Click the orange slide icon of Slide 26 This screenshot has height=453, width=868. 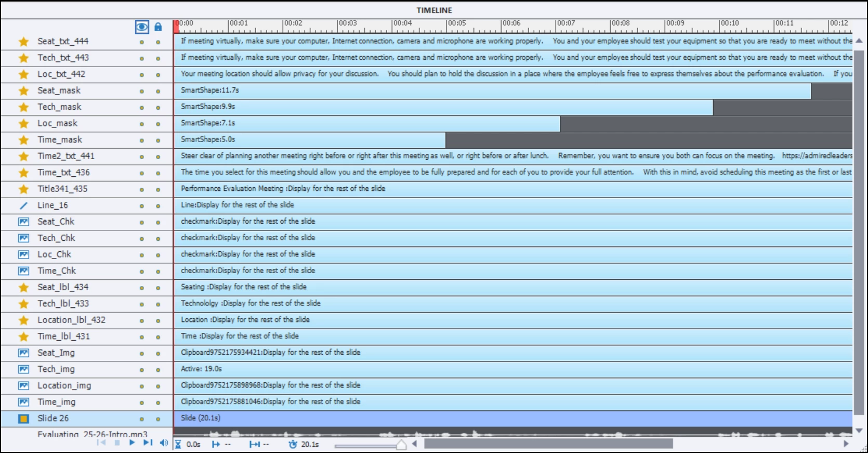pyautogui.click(x=23, y=419)
